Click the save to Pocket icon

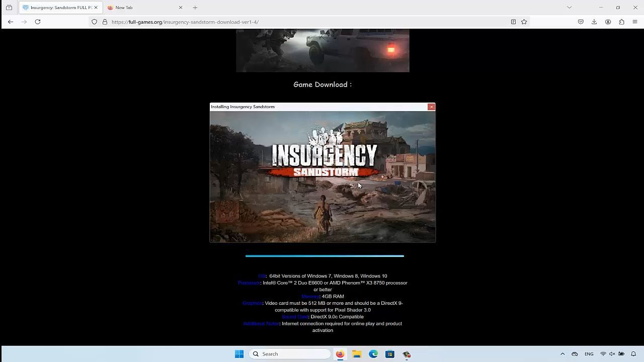coord(581,22)
